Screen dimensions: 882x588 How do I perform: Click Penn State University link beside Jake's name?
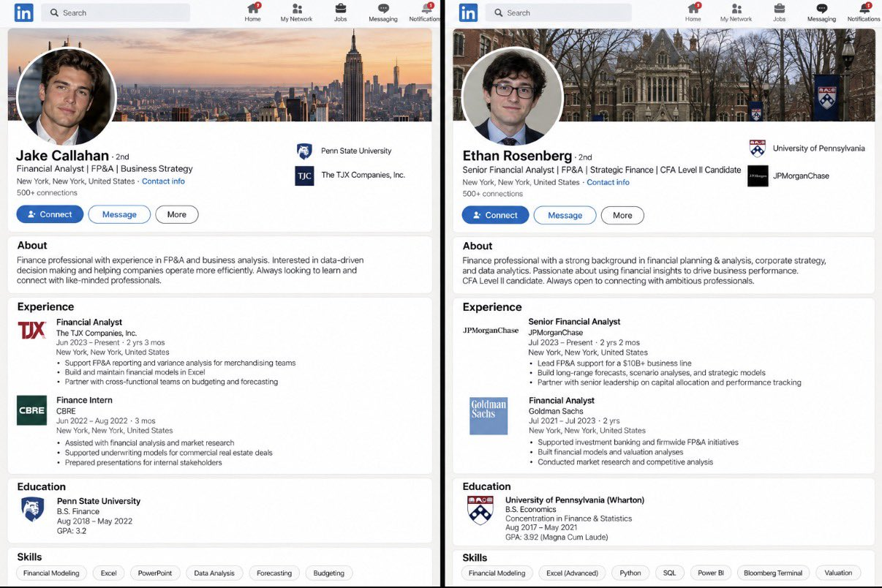356,151
